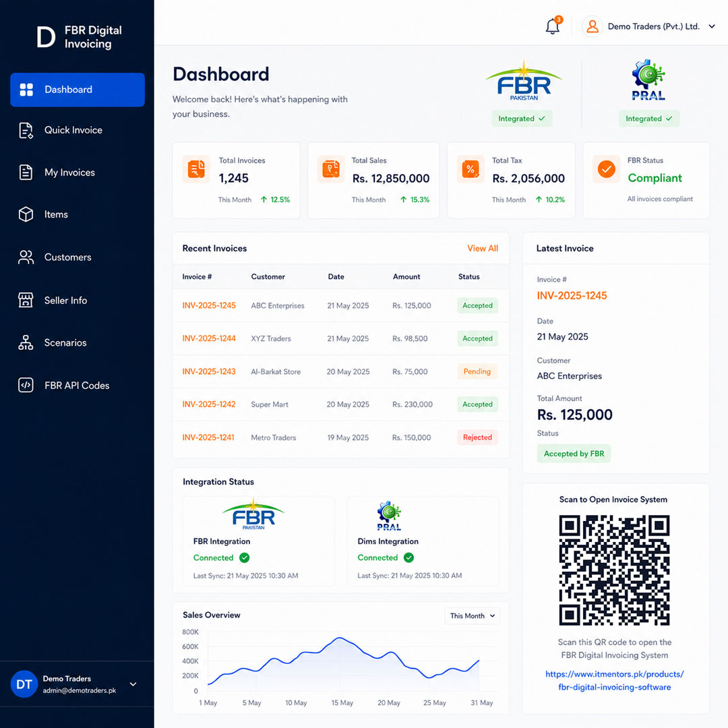Click the Seller Info store icon
This screenshot has width=728, height=728.
tap(26, 300)
